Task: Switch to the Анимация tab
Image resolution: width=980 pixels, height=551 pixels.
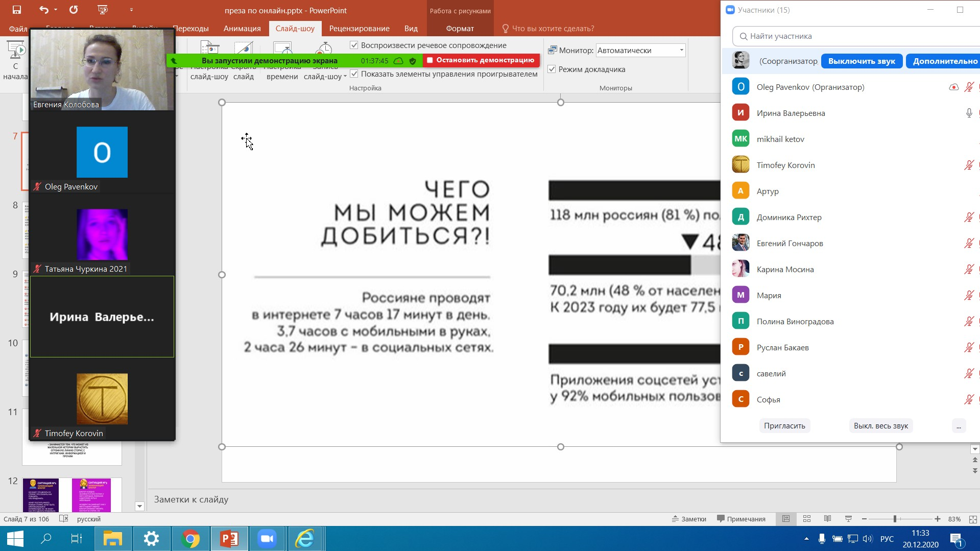Action: tap(242, 29)
